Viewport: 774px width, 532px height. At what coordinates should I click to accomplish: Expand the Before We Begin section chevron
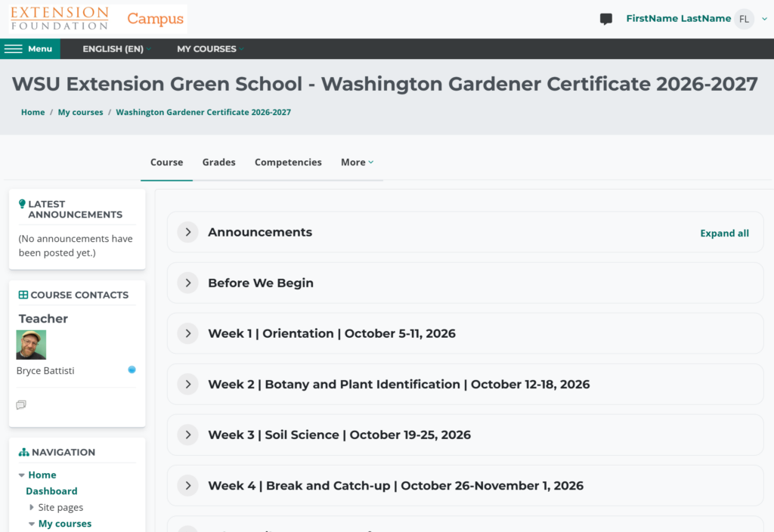[x=188, y=283]
